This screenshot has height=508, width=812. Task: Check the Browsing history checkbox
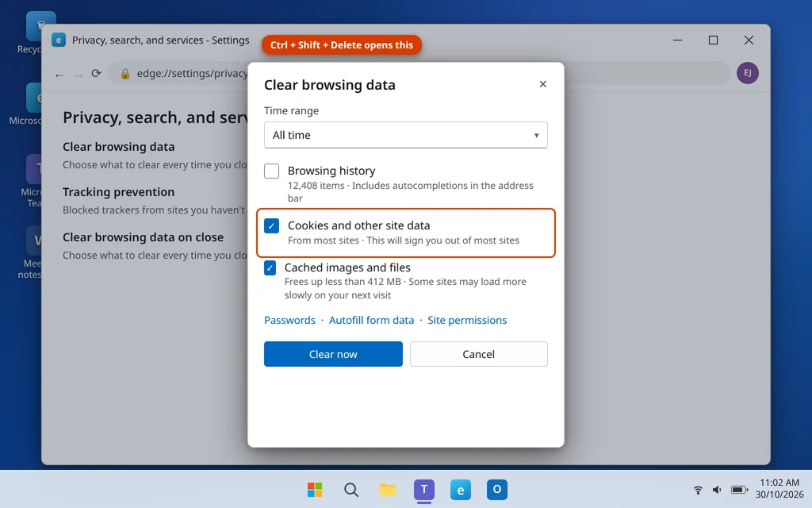[271, 171]
